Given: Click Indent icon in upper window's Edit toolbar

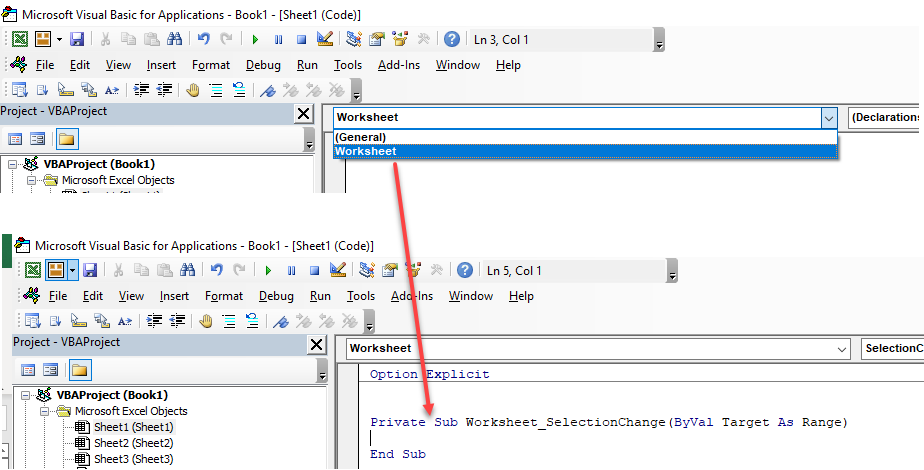Looking at the screenshot, I should (141, 90).
